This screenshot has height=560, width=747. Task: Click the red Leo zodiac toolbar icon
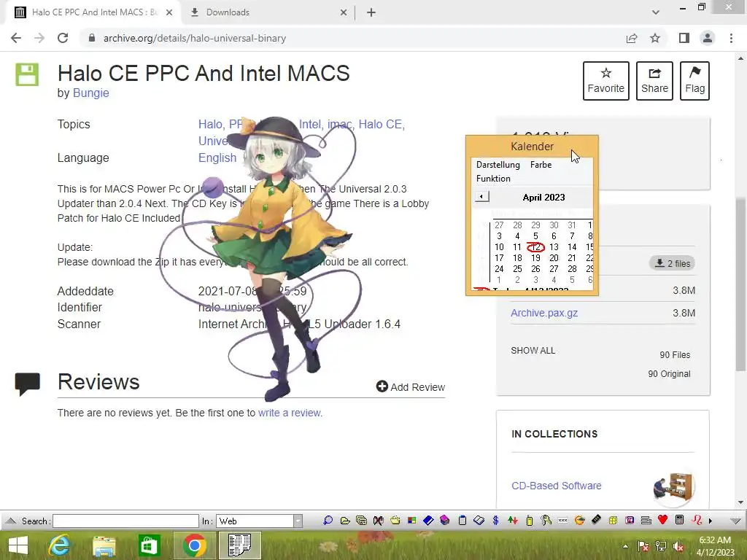point(697,520)
